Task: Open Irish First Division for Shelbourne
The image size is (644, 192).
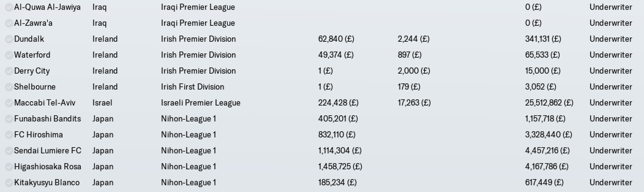Action: click(x=193, y=87)
